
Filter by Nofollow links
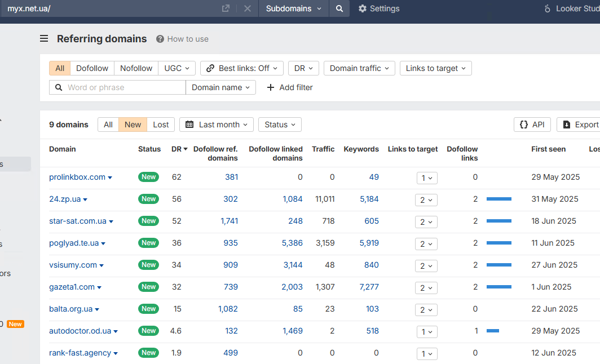[136, 68]
